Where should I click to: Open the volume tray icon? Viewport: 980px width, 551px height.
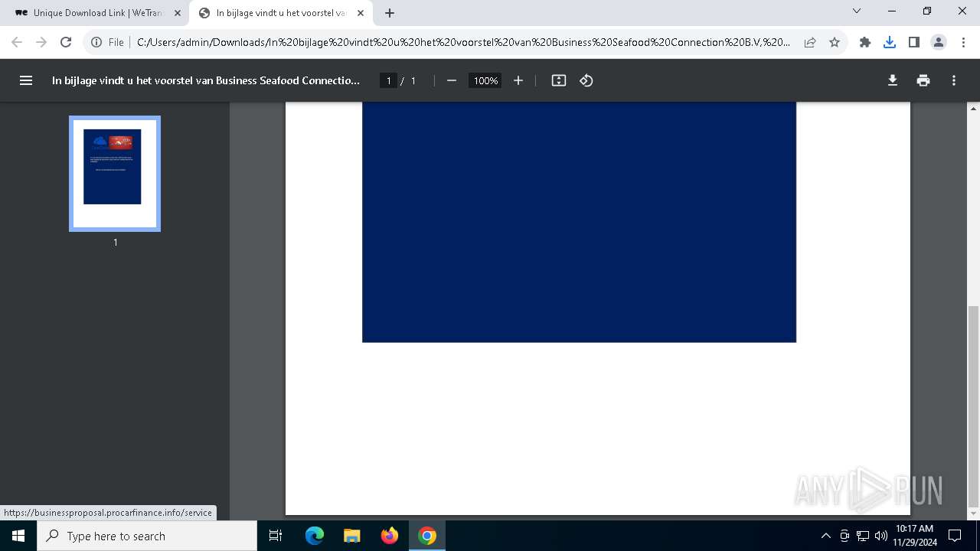[880, 536]
